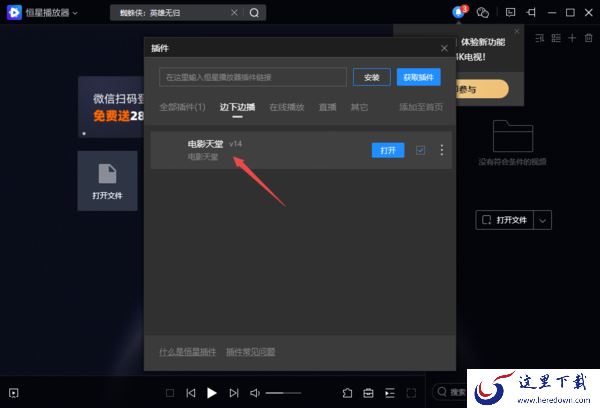Click the orange 参与 promo button

[481, 89]
